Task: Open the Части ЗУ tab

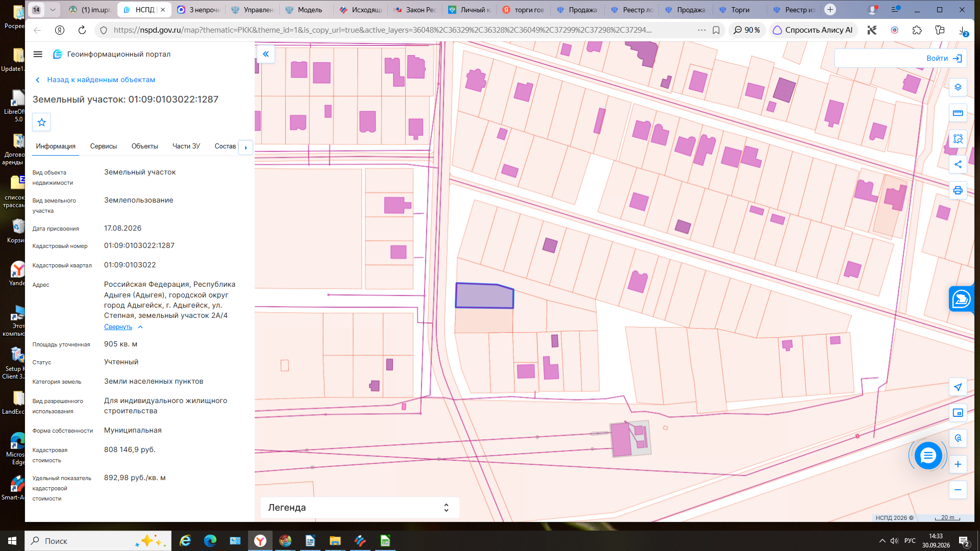Action: pos(186,146)
